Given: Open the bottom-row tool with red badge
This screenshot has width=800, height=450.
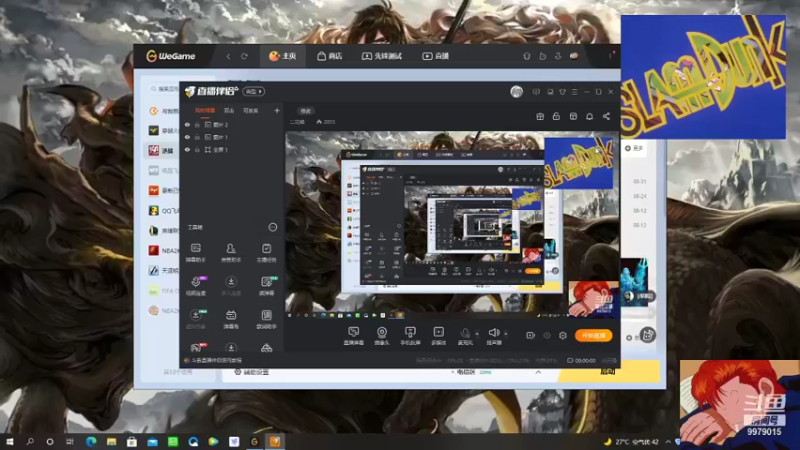Looking at the screenshot, I should point(196,348).
